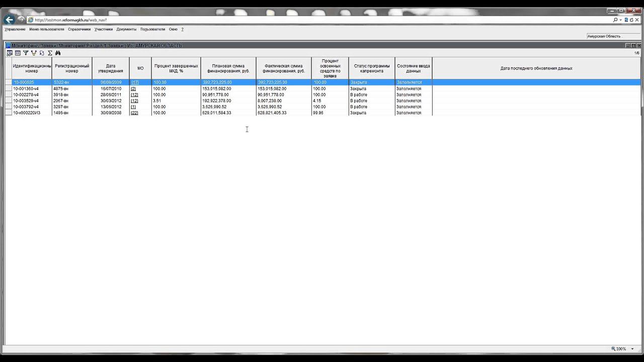
Task: Go back with browser back arrow
Action: coord(9,20)
